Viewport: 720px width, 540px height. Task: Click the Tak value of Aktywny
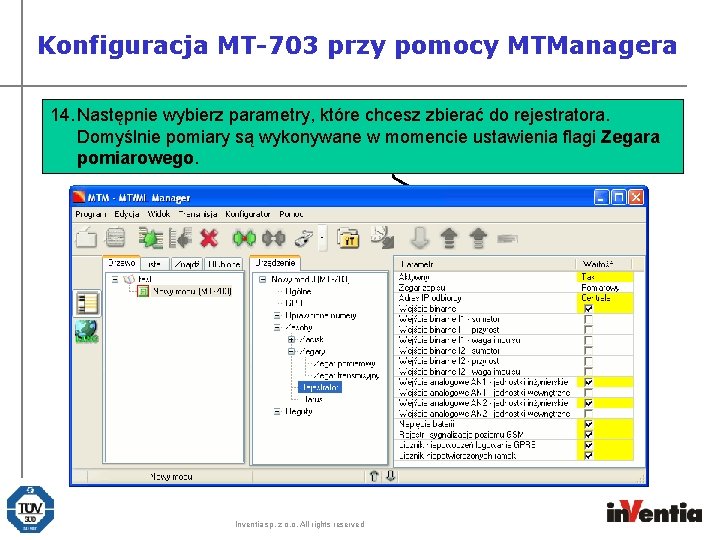[605, 277]
